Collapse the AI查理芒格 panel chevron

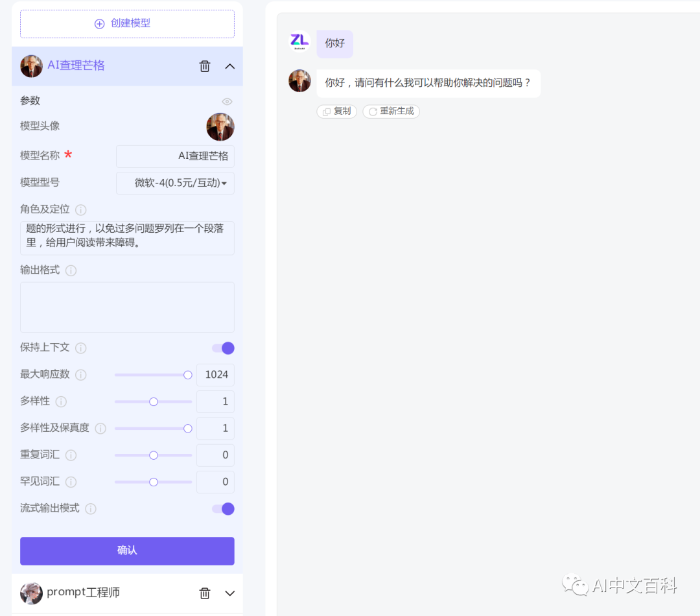tap(230, 66)
